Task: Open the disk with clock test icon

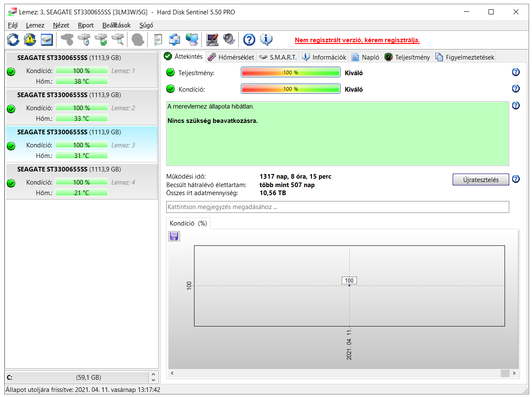Action: [x=84, y=40]
